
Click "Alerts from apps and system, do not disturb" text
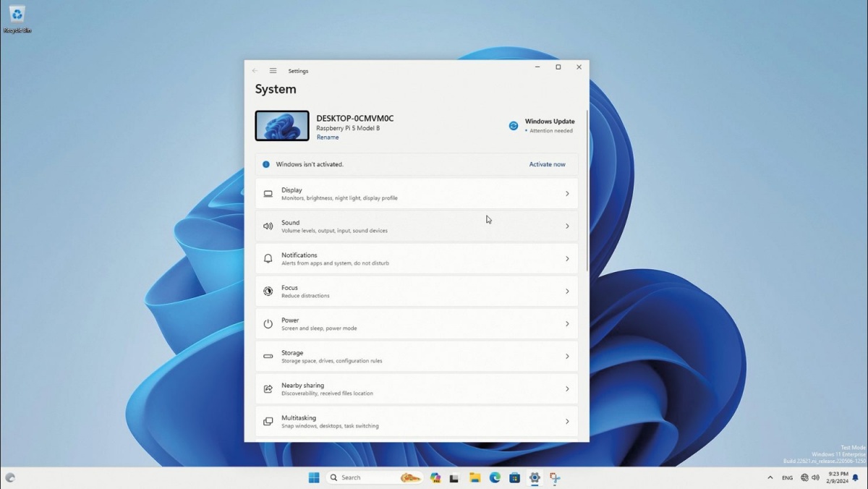click(335, 263)
